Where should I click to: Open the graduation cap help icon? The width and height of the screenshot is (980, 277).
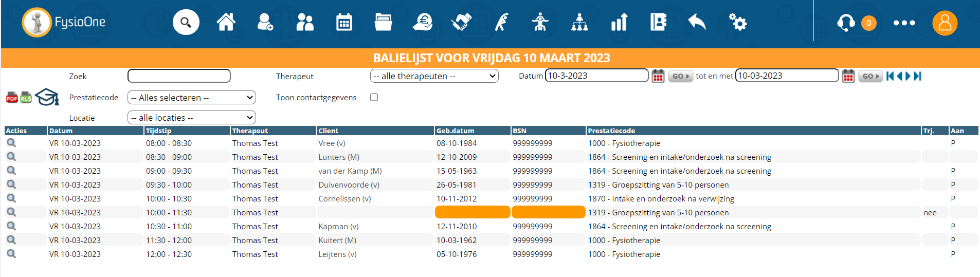click(47, 97)
